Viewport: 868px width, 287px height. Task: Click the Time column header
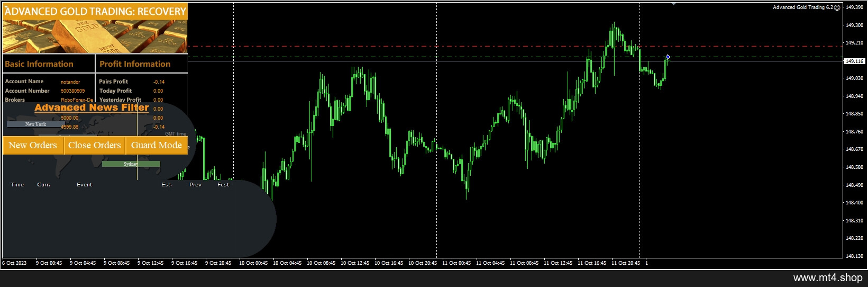click(x=17, y=185)
